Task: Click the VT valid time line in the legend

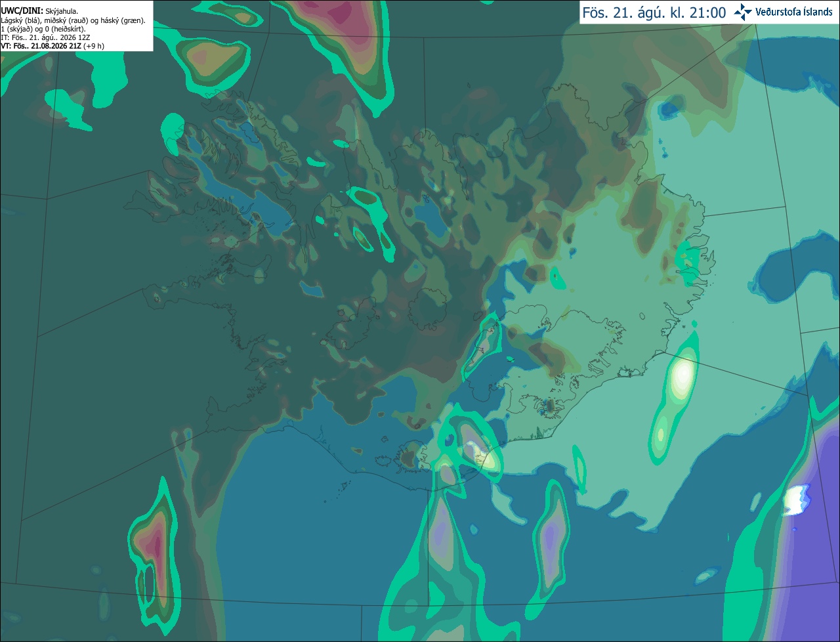Action: 52,46
